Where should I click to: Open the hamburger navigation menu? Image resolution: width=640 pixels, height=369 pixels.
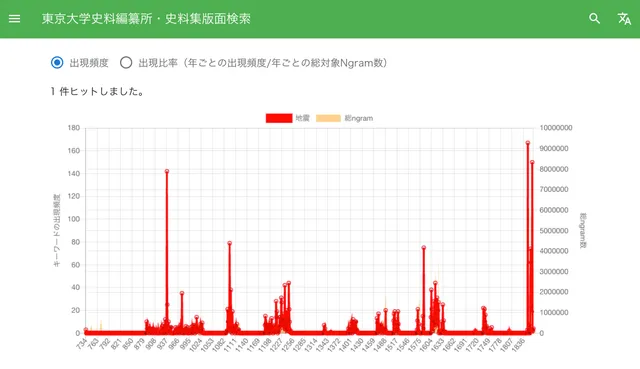tap(14, 19)
